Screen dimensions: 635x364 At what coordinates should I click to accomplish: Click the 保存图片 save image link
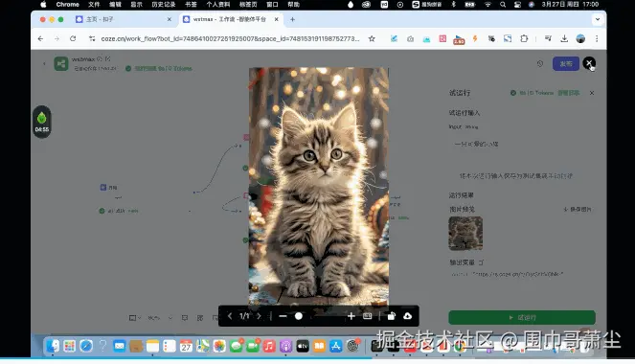578,210
